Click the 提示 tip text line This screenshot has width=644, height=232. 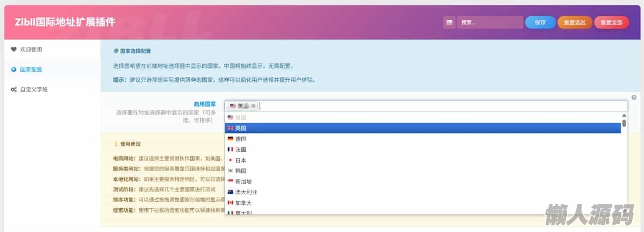point(214,79)
